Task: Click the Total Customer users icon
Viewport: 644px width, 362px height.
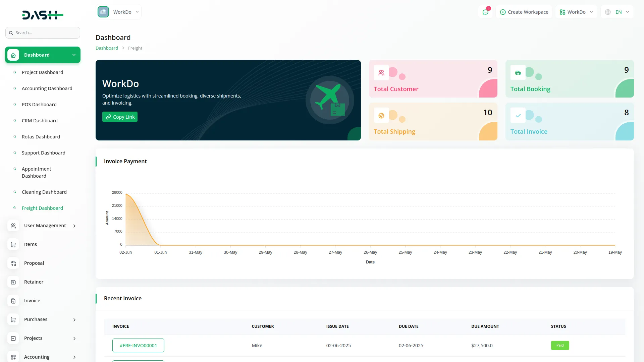Action: [x=381, y=73]
